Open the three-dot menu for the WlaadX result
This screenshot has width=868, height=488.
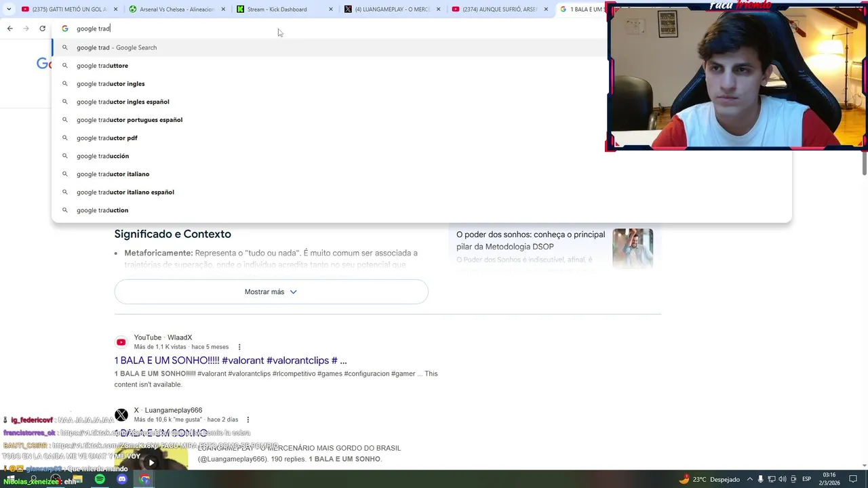point(239,347)
